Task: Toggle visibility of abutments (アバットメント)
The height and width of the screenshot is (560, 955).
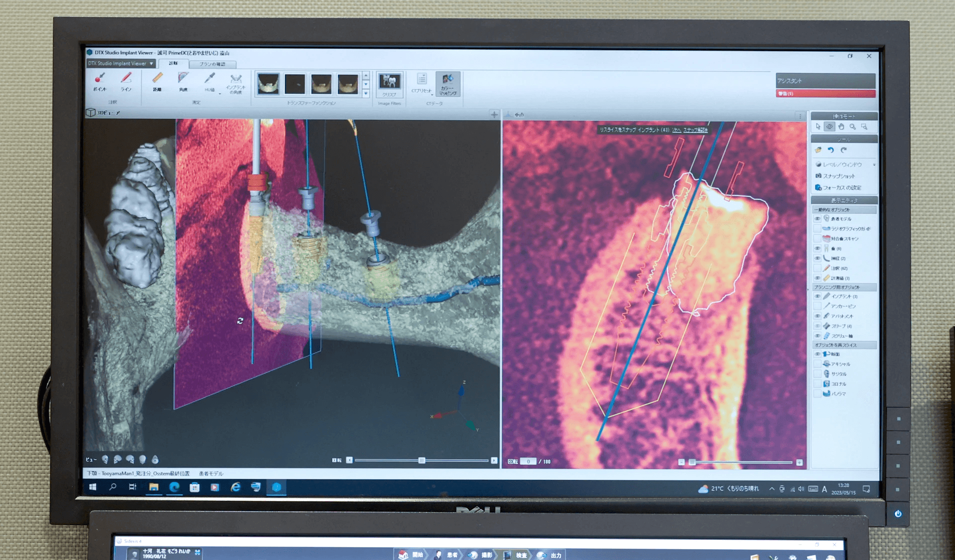Action: 817,316
